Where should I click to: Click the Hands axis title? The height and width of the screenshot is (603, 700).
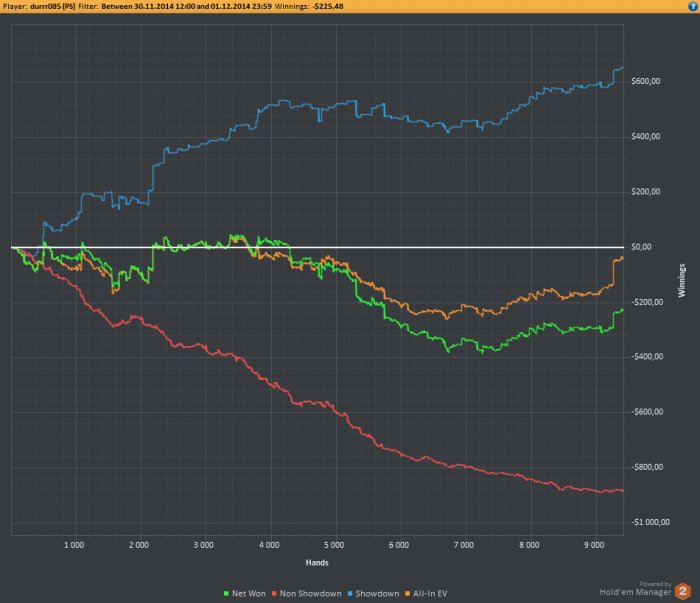317,563
